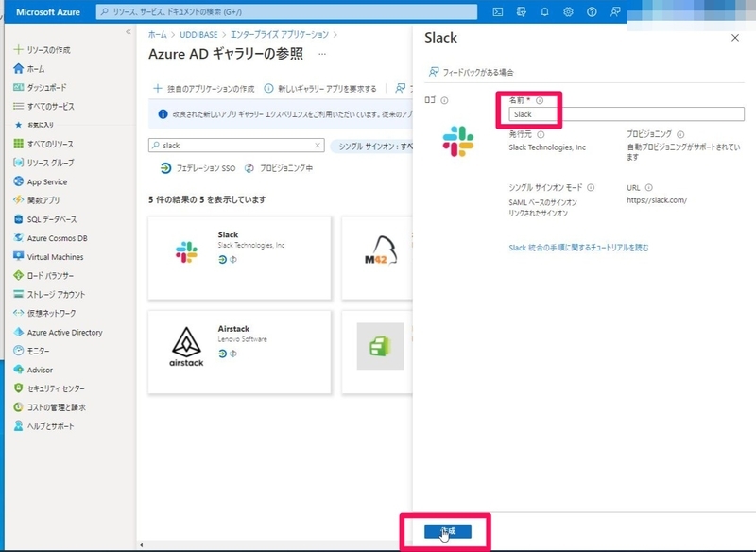Go to Home (ホーム) in sidebar
The height and width of the screenshot is (552, 756).
[x=29, y=69]
